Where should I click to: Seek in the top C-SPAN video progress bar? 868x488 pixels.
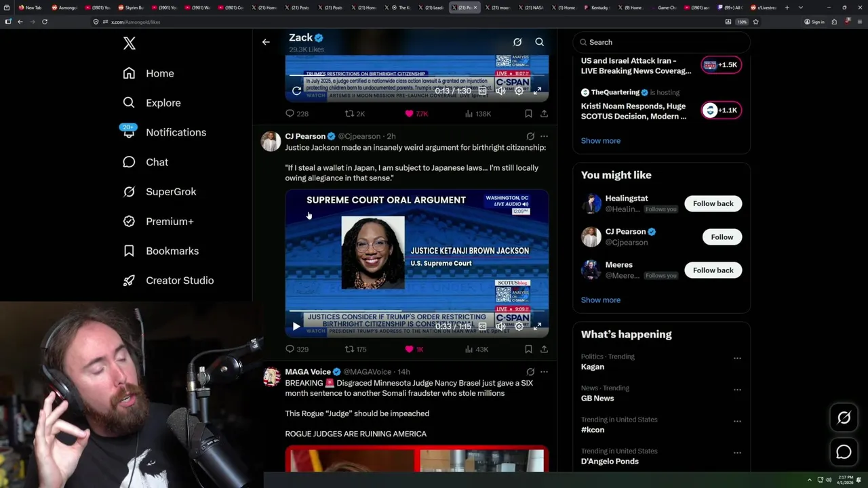[x=416, y=77]
